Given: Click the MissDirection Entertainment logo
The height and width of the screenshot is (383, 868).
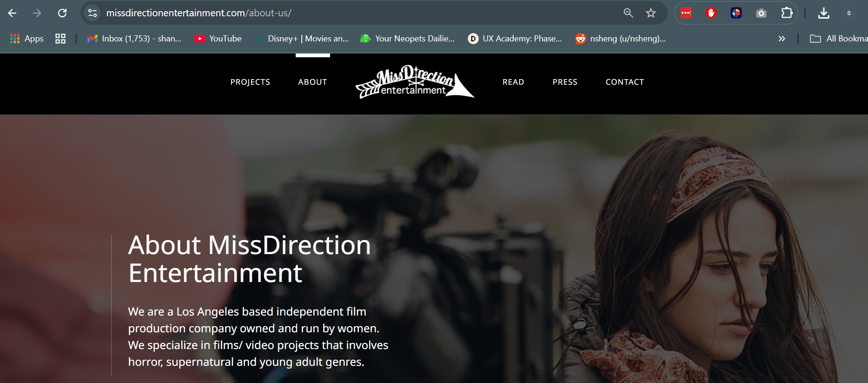Looking at the screenshot, I should pos(415,82).
